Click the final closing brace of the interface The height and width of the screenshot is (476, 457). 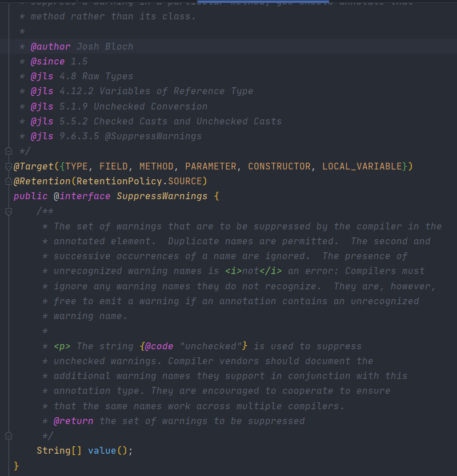pyautogui.click(x=17, y=466)
